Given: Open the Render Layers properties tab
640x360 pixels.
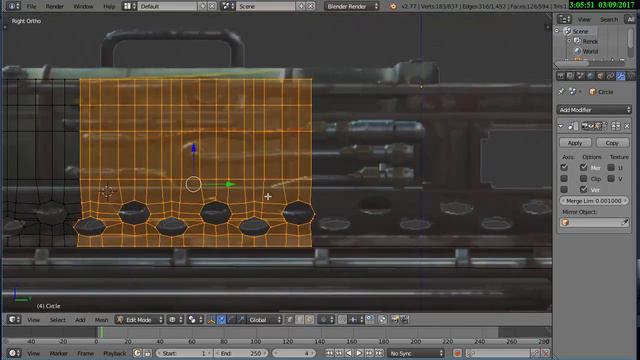Looking at the screenshot, I should click(x=570, y=76).
